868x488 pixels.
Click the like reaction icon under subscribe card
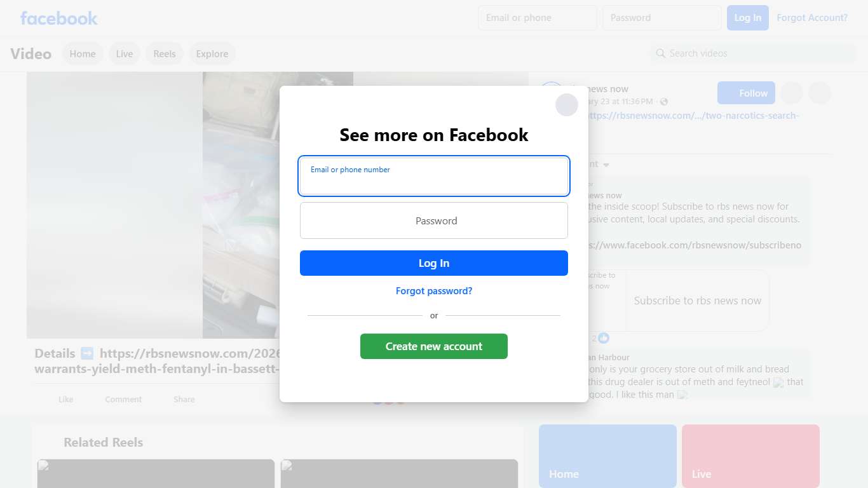(604, 338)
